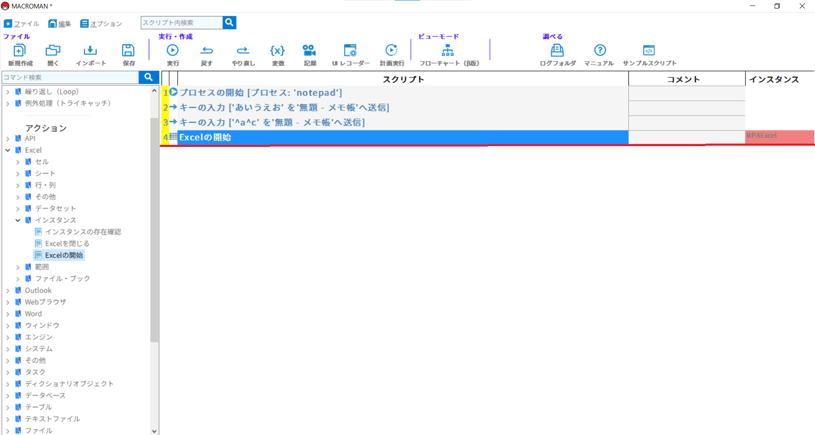
Task: Select the エンジン tree item
Action: click(38, 337)
